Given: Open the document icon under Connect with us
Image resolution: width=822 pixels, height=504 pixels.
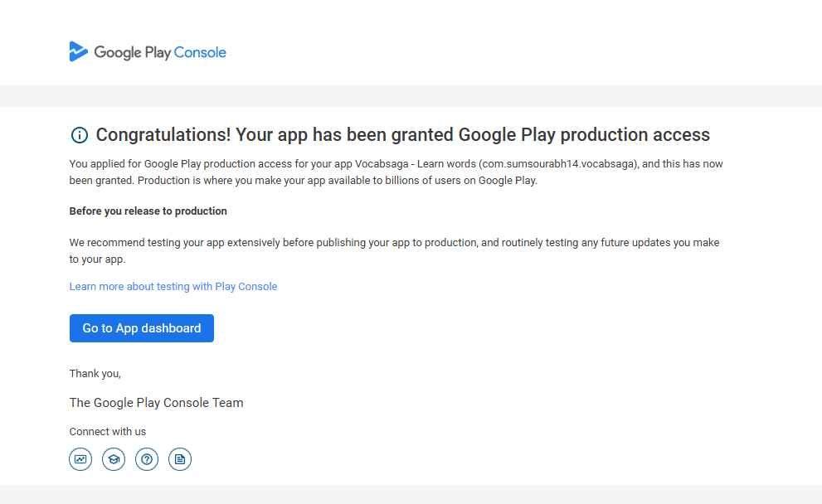Looking at the screenshot, I should point(180,459).
